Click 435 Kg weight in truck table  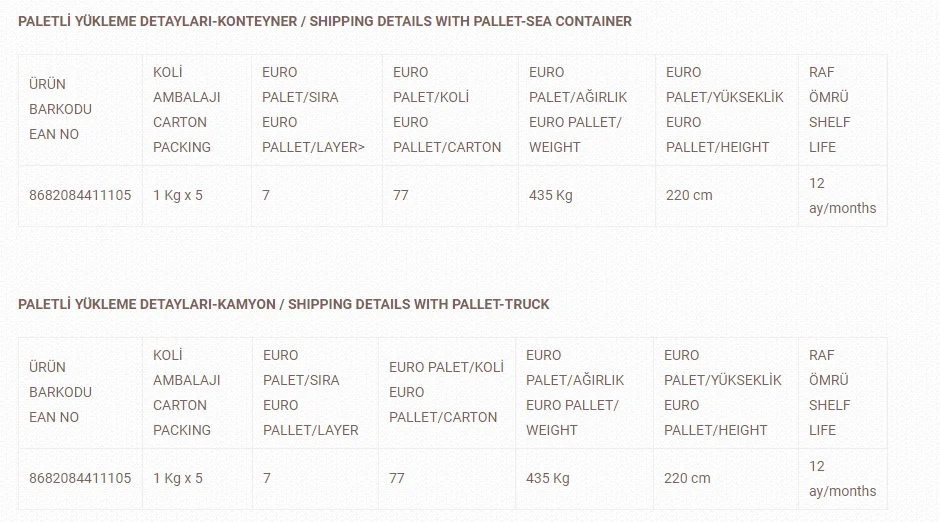(548, 478)
